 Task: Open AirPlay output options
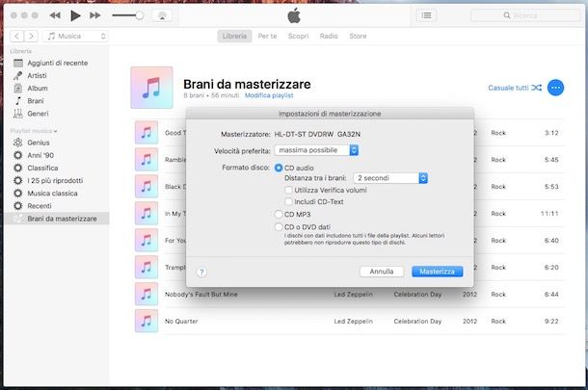click(x=163, y=15)
